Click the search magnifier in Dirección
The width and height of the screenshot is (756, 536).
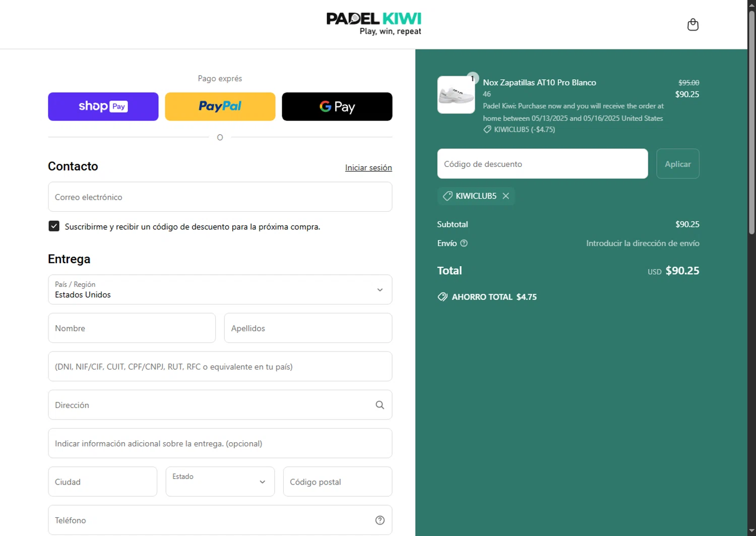pos(380,405)
